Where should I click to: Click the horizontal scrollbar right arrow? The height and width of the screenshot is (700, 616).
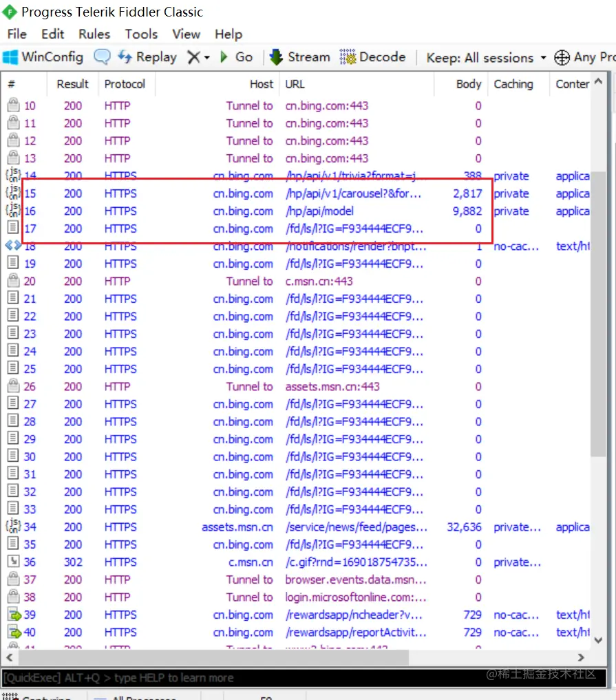[x=580, y=657]
